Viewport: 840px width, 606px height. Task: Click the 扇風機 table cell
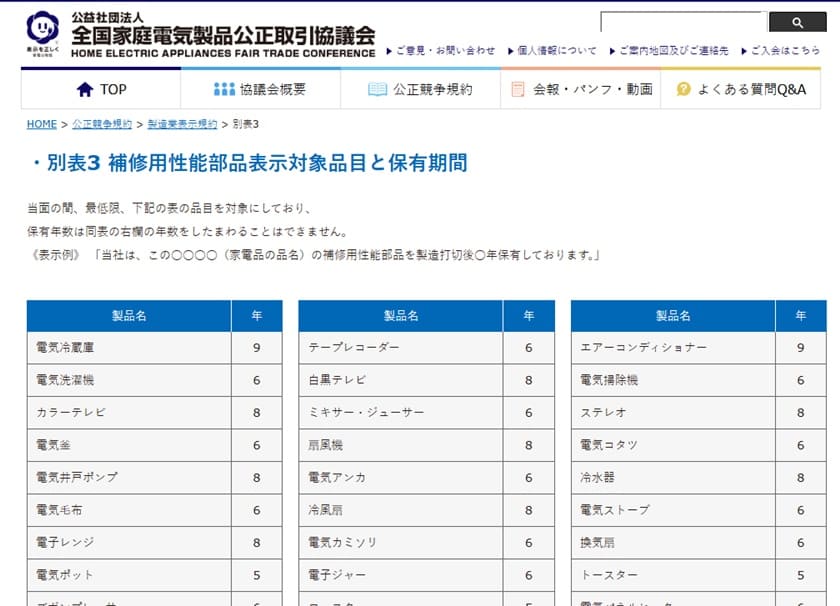[401, 445]
